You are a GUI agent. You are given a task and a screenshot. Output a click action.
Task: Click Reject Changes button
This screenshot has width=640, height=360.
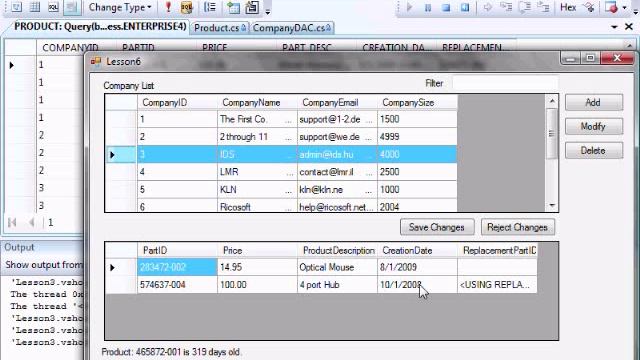[518, 227]
